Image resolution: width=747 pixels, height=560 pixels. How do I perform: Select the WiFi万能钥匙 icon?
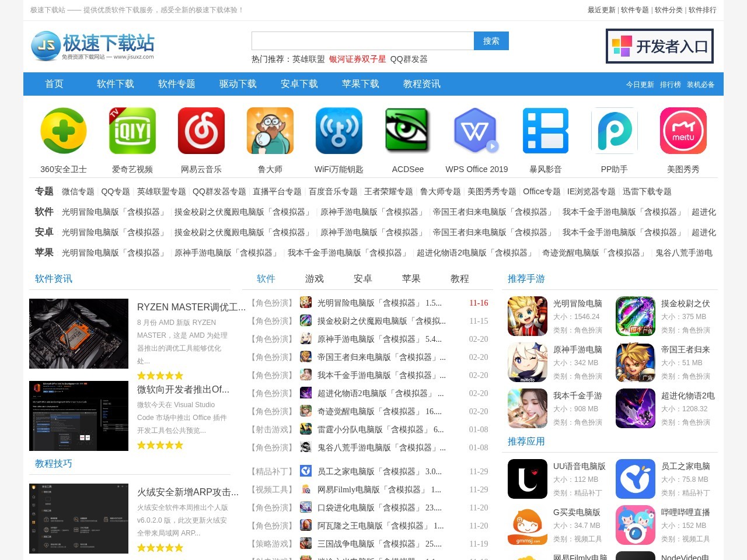(x=338, y=130)
